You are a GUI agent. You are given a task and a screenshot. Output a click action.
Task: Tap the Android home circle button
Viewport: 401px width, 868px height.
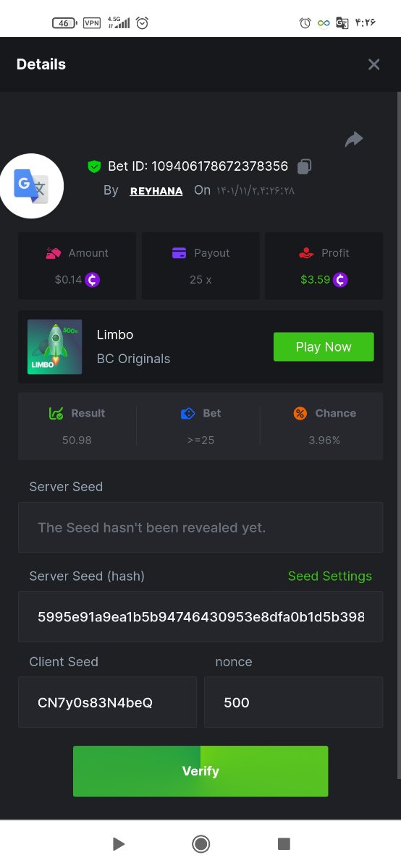(x=200, y=843)
